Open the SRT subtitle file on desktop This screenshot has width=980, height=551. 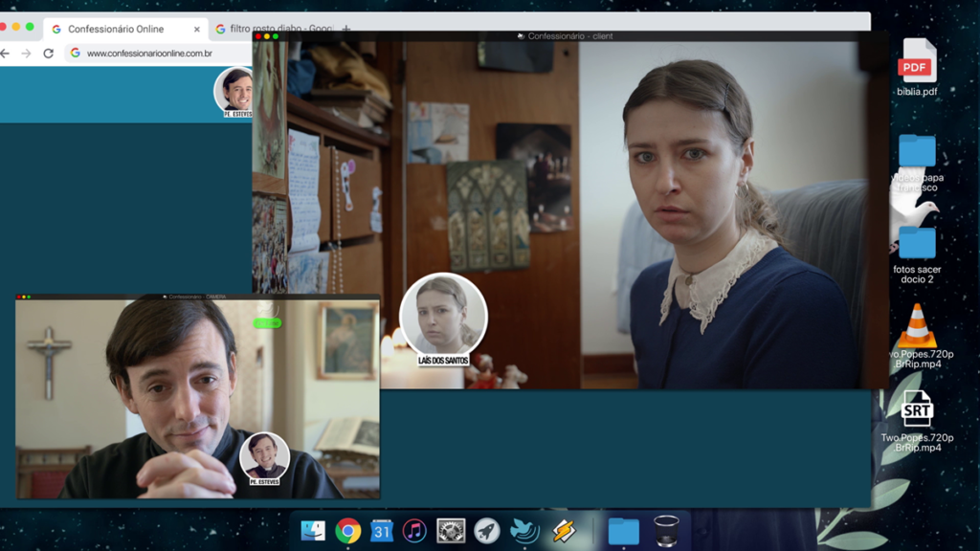[916, 409]
